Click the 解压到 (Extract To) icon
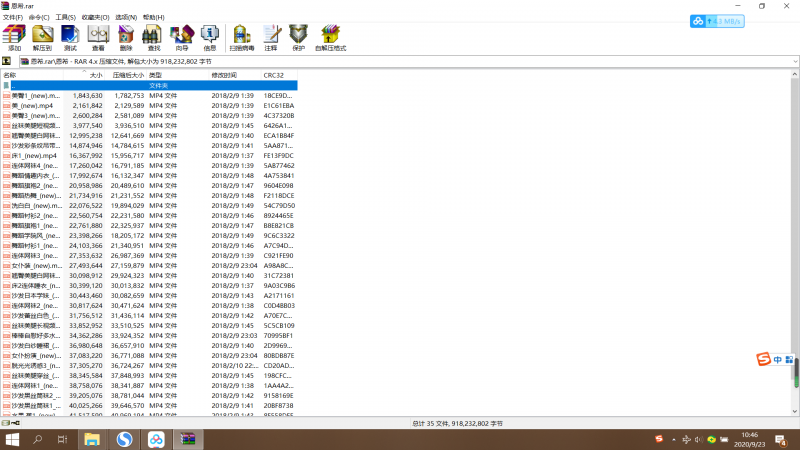 tap(42, 38)
